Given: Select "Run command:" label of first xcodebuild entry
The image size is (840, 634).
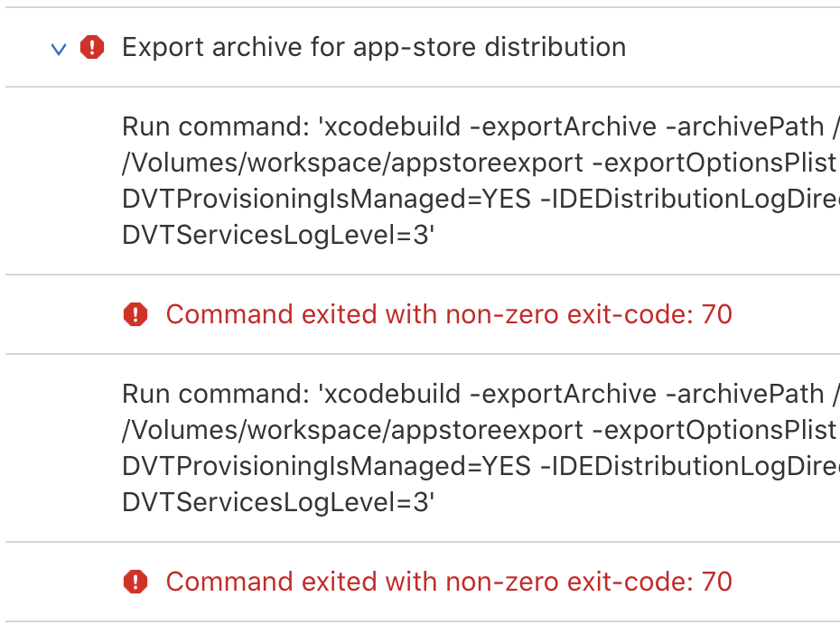Looking at the screenshot, I should click(216, 127).
